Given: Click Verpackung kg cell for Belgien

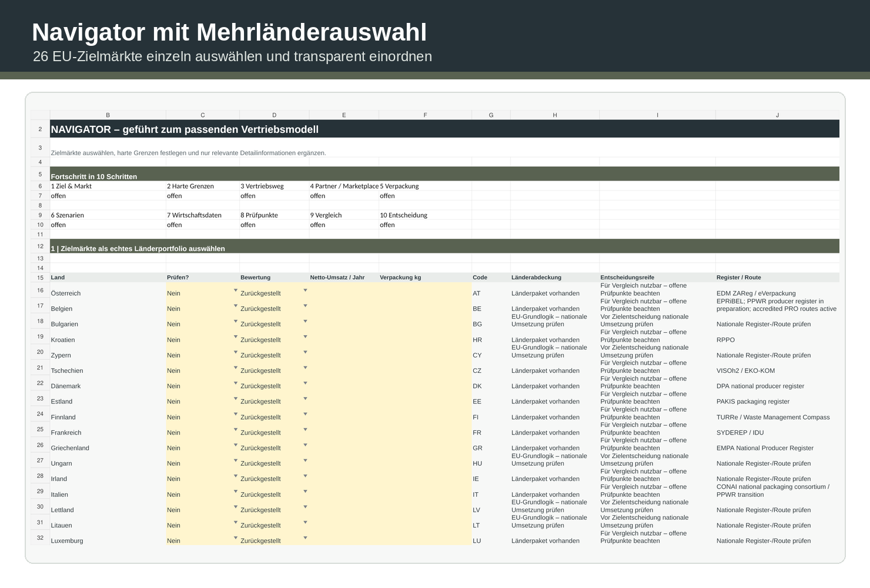Looking at the screenshot, I should click(x=426, y=305).
